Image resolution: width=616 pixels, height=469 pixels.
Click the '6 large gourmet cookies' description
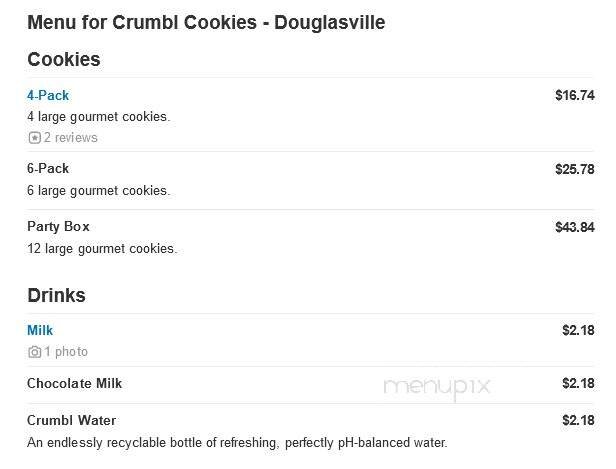pyautogui.click(x=99, y=191)
